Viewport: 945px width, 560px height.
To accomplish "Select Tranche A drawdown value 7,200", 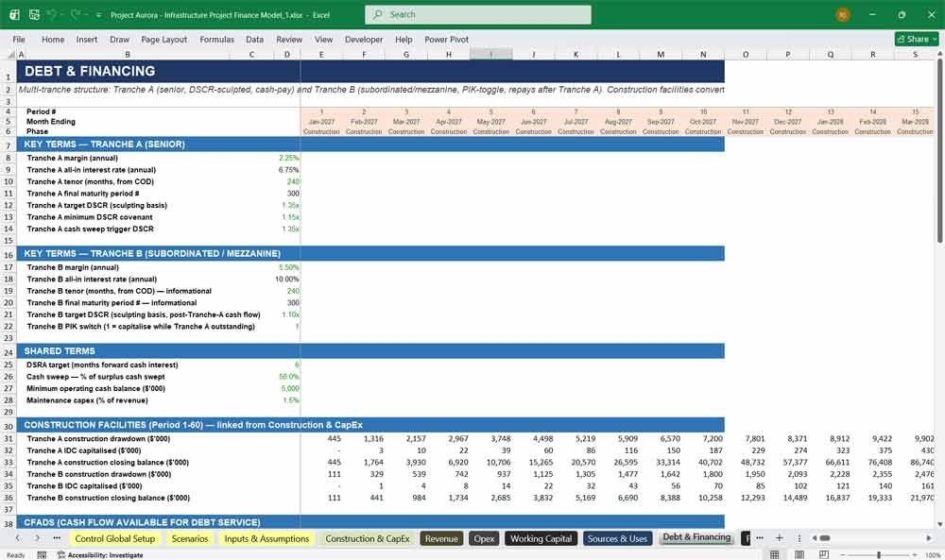I will 703,439.
